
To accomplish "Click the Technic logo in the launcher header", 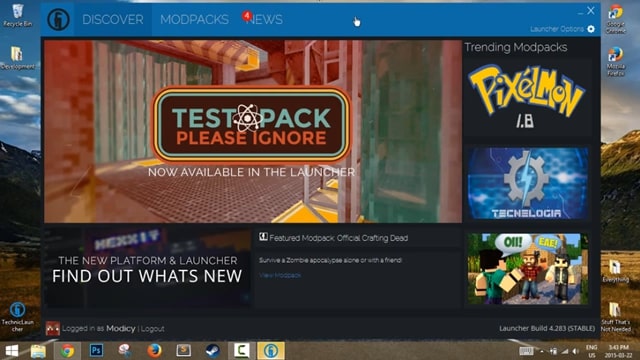I will (x=58, y=19).
